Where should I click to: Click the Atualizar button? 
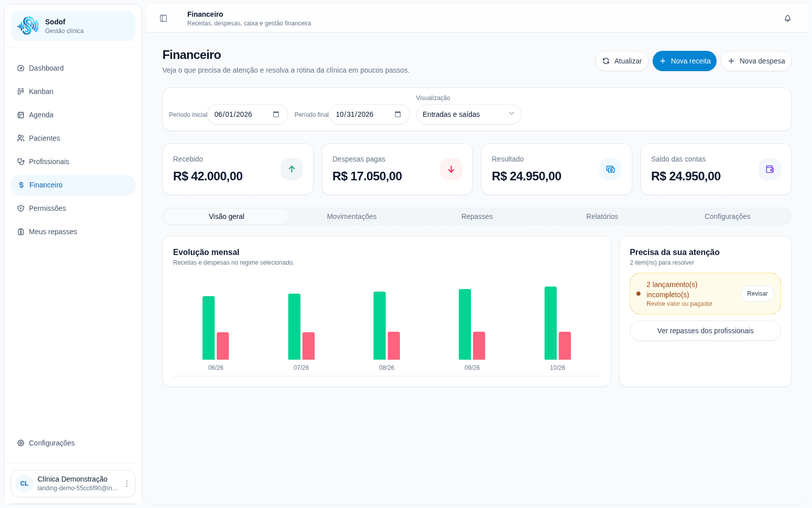622,61
